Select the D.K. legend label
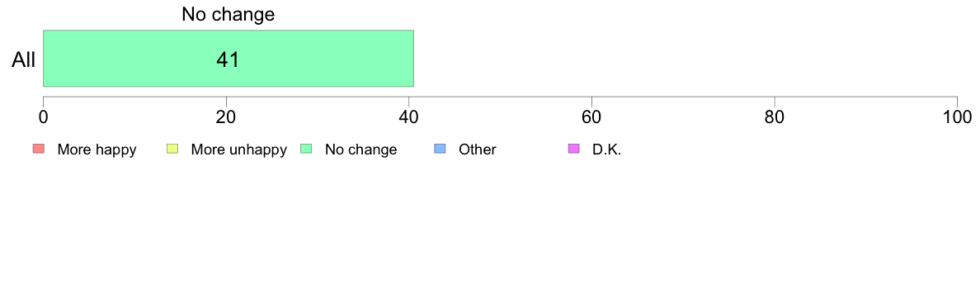The height and width of the screenshot is (304, 980). (x=607, y=150)
